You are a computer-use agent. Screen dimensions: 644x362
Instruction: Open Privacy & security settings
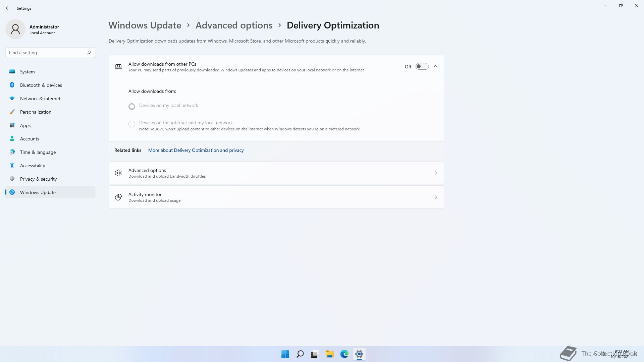click(50, 179)
